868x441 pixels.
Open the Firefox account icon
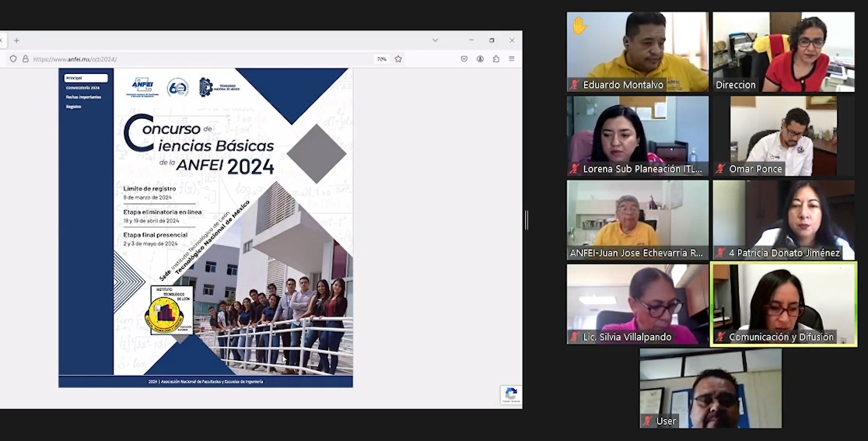coord(480,58)
